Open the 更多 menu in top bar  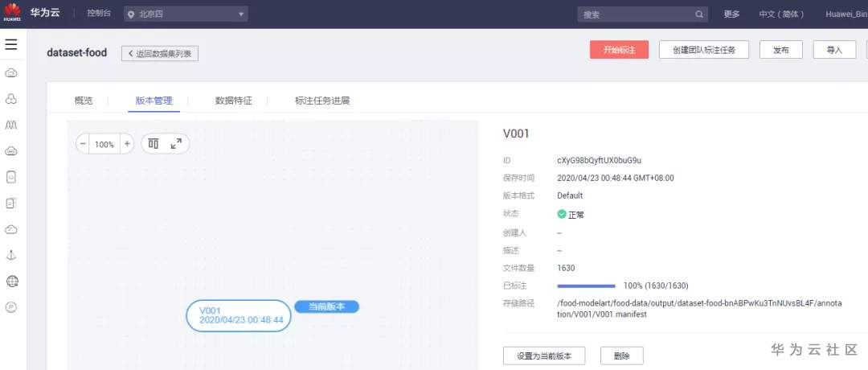pos(732,14)
